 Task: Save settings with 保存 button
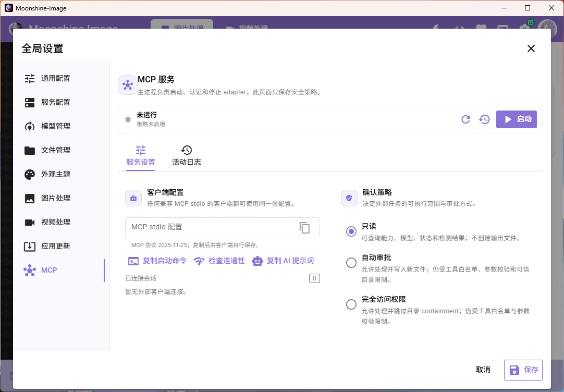(523, 370)
